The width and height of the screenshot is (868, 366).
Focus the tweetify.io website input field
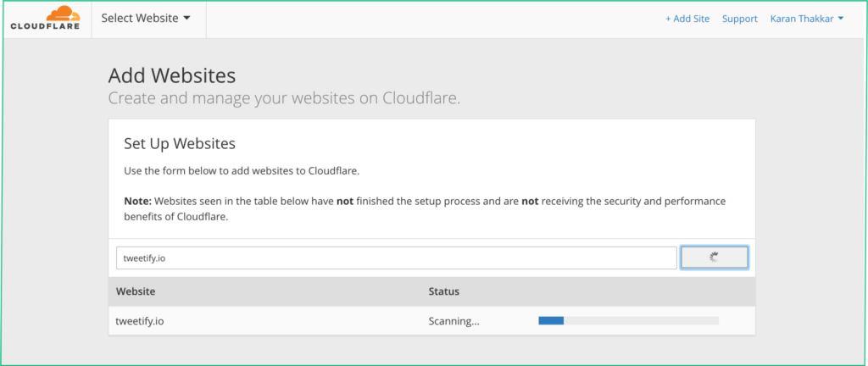coord(397,258)
